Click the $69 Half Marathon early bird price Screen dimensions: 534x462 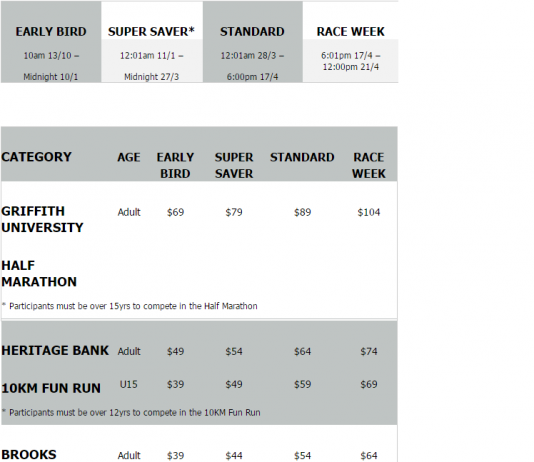[x=175, y=212]
